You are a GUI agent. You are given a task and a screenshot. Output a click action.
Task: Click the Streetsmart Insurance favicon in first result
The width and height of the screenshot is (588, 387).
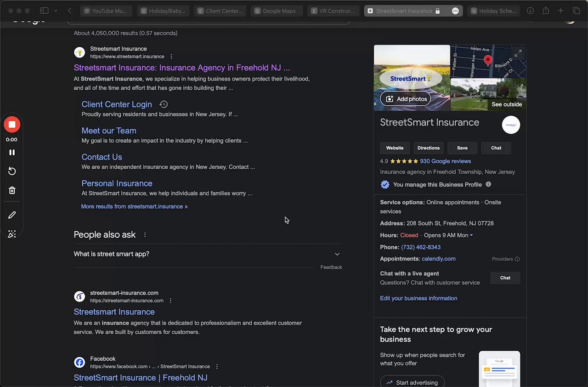pyautogui.click(x=79, y=52)
